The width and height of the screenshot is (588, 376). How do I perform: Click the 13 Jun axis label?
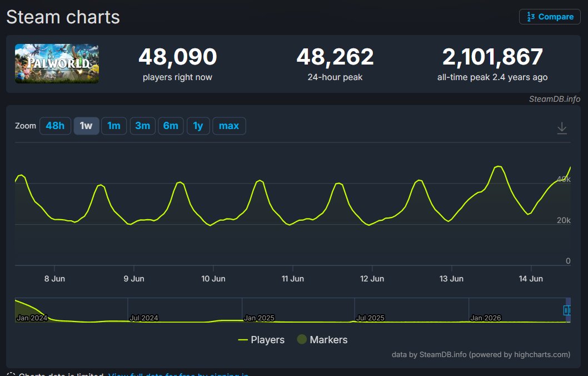[451, 279]
